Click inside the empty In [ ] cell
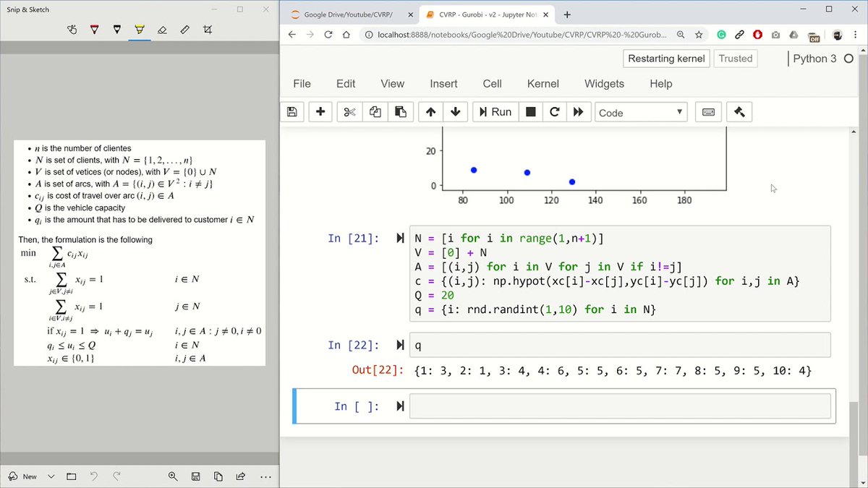 [x=620, y=406]
